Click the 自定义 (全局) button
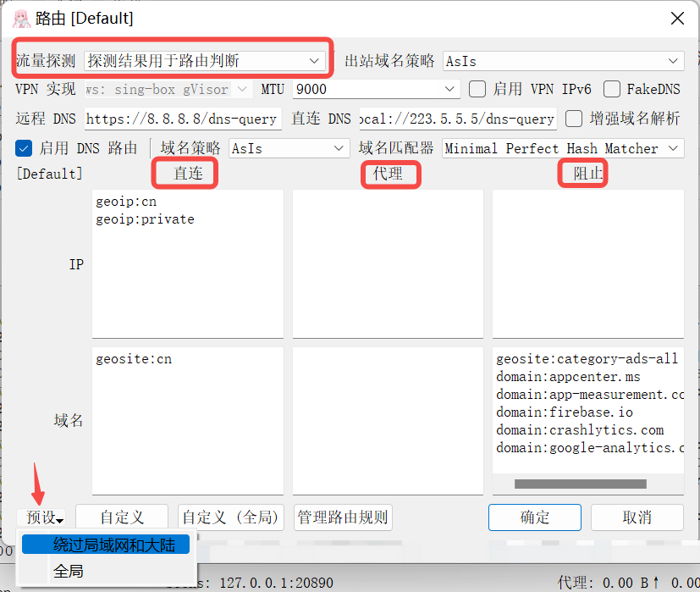 [x=230, y=517]
